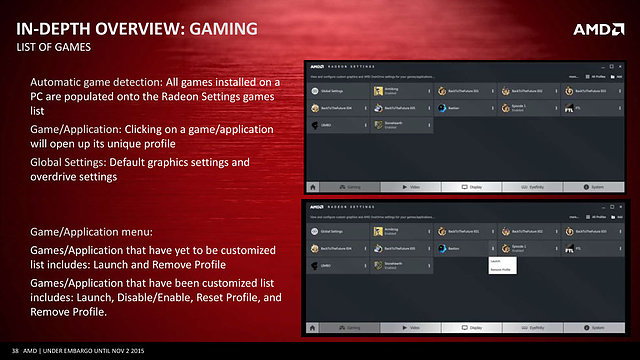This screenshot has height=360, width=640.
Task: Switch to Display tab in lower window
Action: click(x=471, y=328)
